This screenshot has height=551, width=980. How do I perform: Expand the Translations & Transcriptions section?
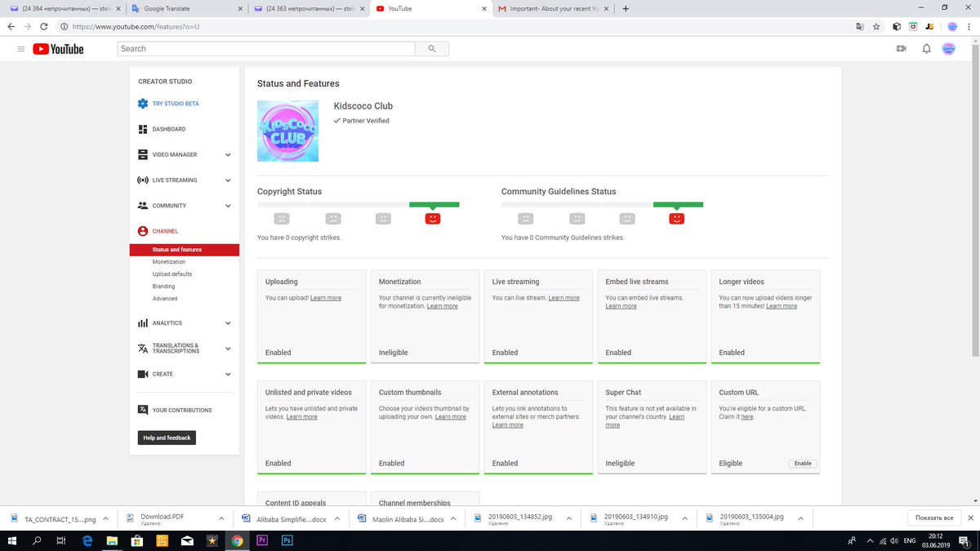tap(228, 349)
